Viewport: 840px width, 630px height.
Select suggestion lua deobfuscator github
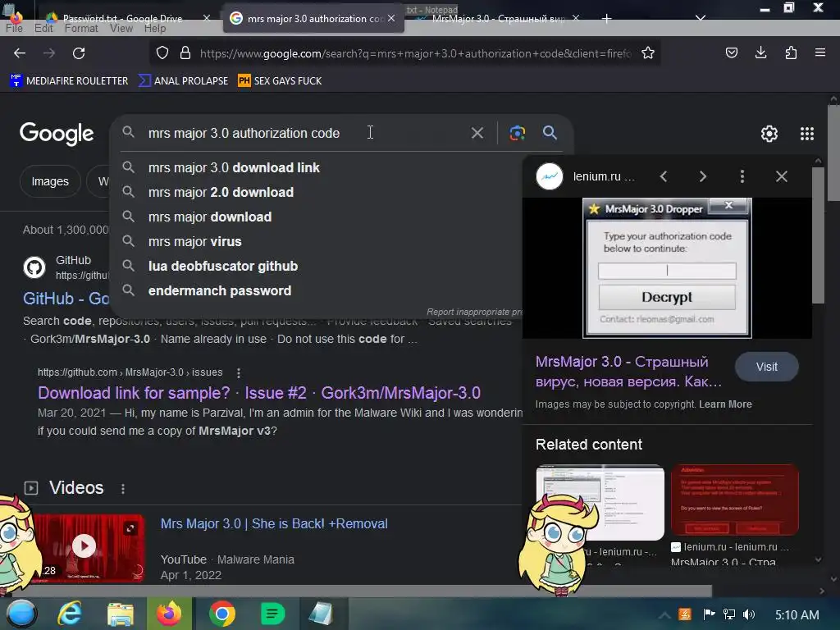(x=223, y=267)
